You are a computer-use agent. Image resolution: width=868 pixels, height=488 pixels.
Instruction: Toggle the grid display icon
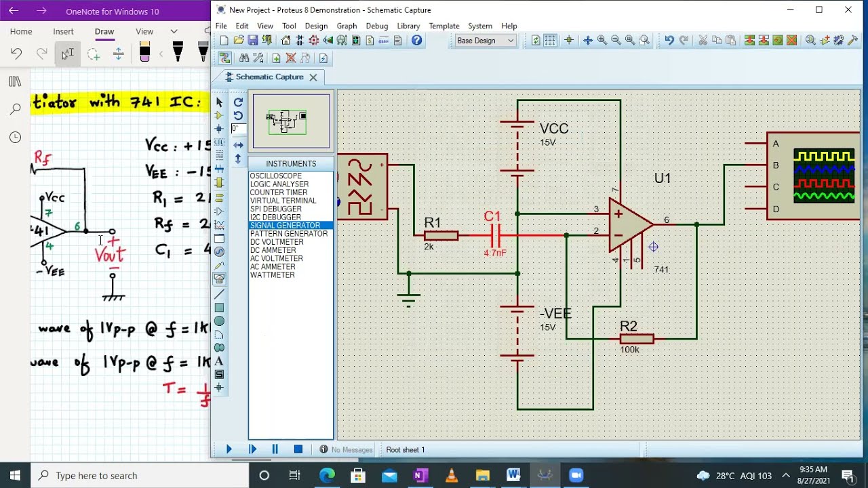pos(551,41)
